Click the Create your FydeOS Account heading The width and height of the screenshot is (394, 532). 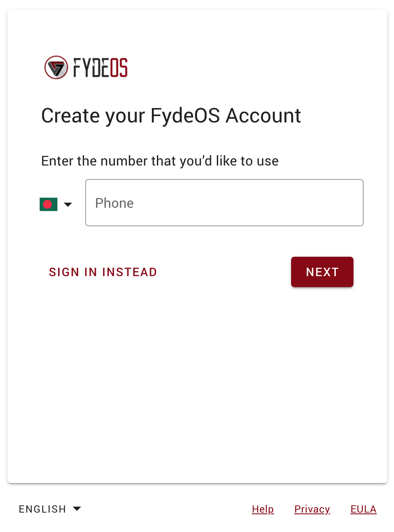coord(171,115)
